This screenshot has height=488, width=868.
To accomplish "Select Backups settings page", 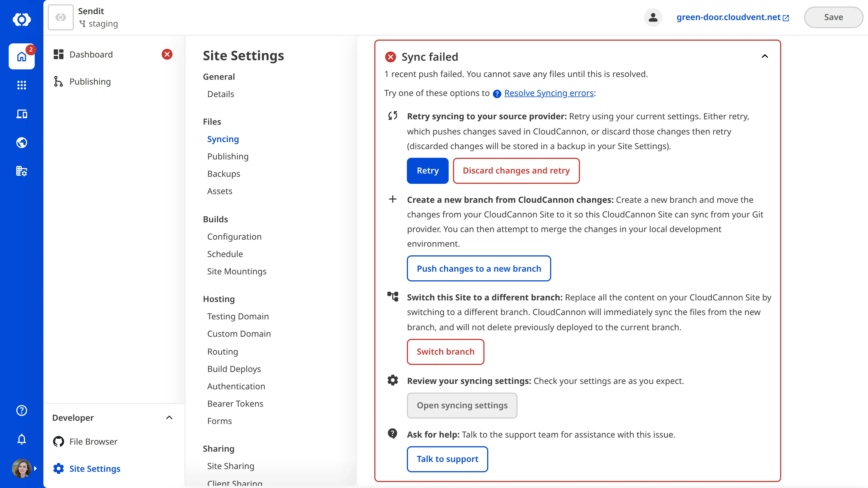I will pyautogui.click(x=224, y=174).
